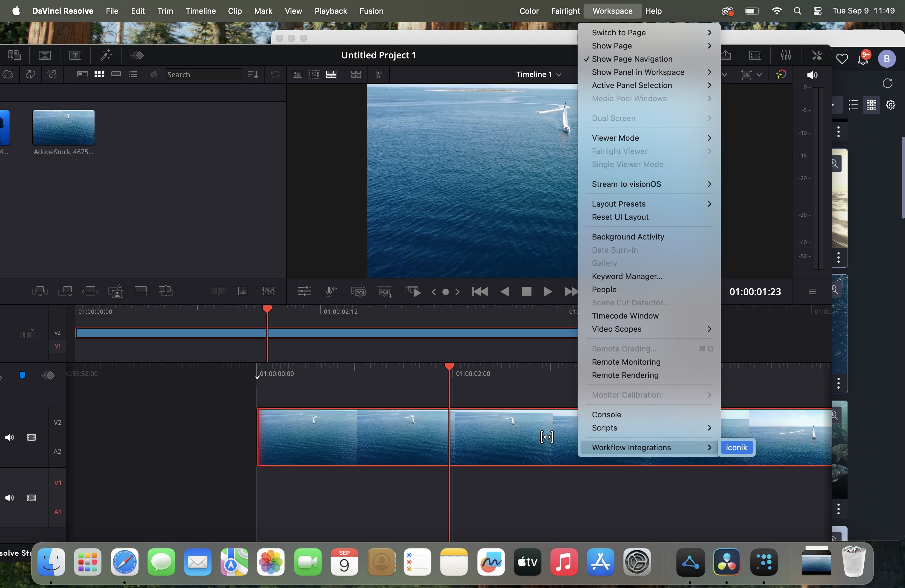Select the AdobeStock clip thumbnail in media pool

point(63,128)
